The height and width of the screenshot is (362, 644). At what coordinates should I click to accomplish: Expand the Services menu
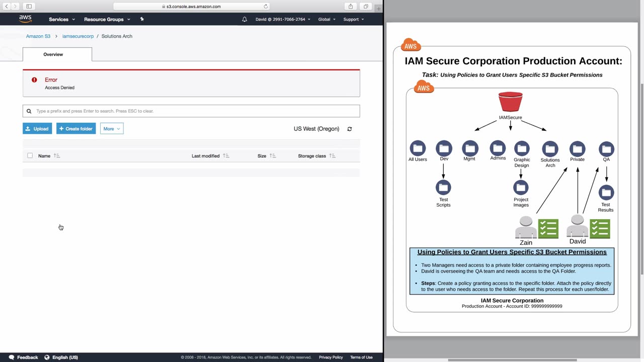coord(62,19)
